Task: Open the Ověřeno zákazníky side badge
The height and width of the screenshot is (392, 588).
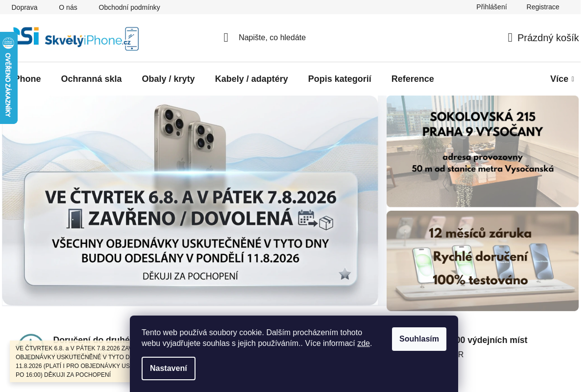Action: 8,78
